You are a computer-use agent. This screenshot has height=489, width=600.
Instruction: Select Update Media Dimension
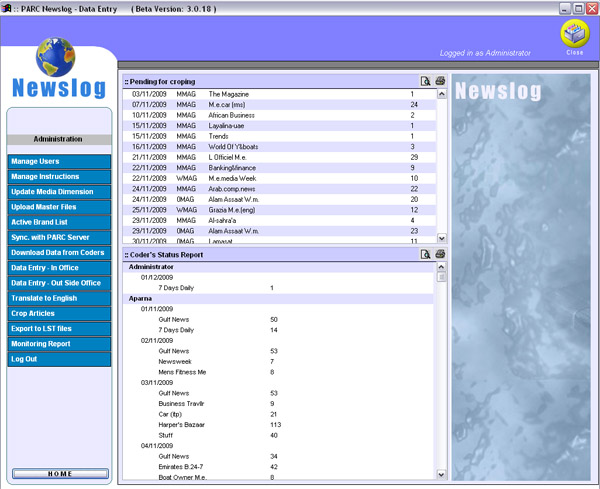pos(59,192)
